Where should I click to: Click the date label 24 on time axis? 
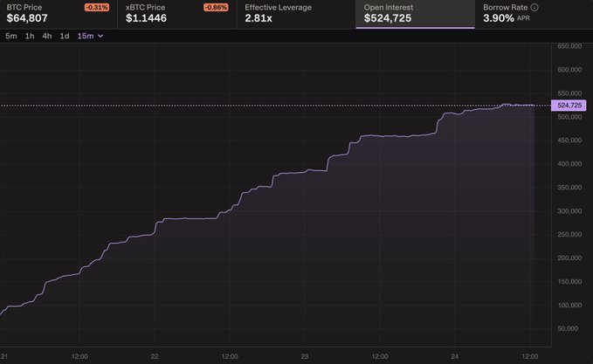click(x=455, y=356)
